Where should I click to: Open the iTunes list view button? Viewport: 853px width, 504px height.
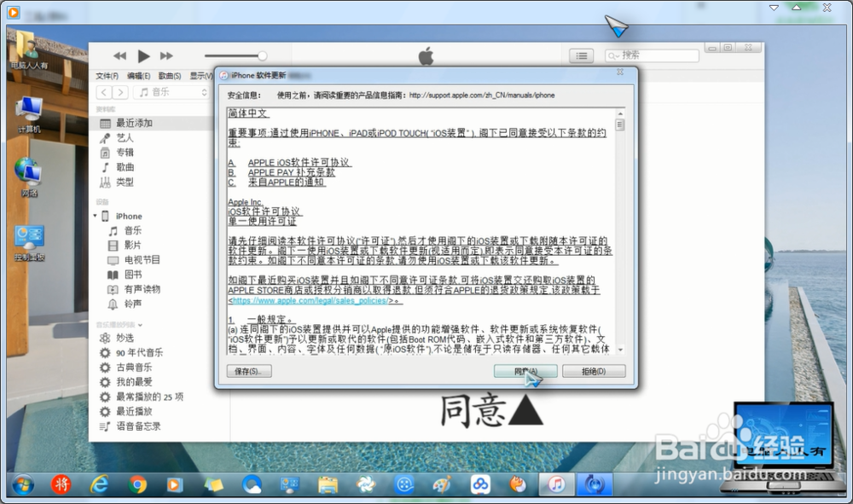[x=582, y=55]
